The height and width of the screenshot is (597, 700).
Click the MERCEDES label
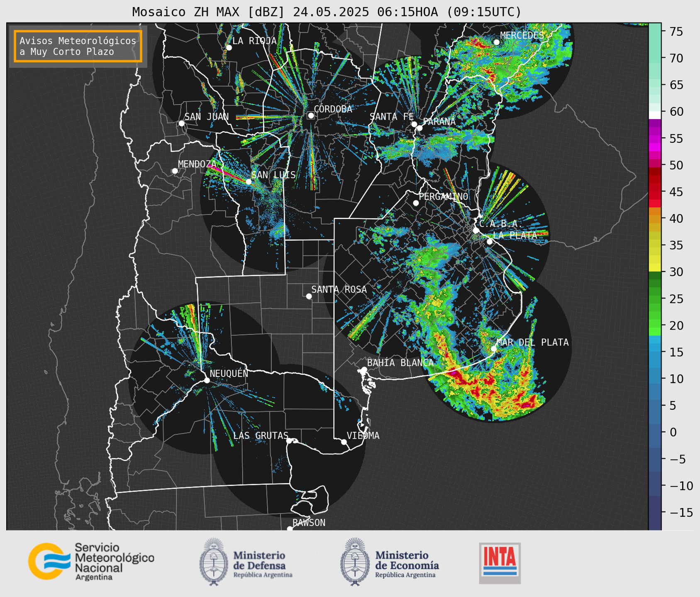click(522, 36)
